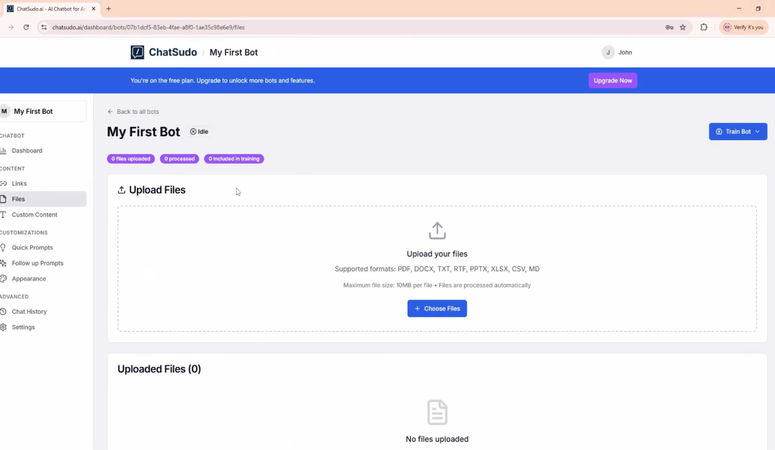Click the Upgrade Now button
775x450 pixels.
coord(612,81)
